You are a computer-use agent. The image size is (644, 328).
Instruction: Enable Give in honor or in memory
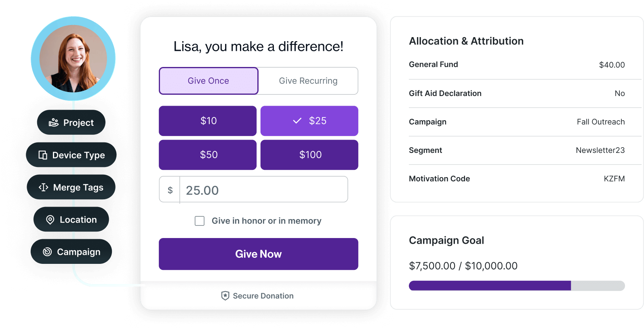point(200,221)
